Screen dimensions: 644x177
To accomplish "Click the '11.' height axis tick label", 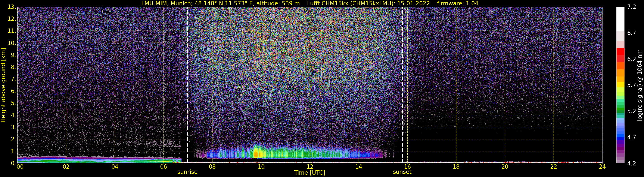I will pos(12,31).
